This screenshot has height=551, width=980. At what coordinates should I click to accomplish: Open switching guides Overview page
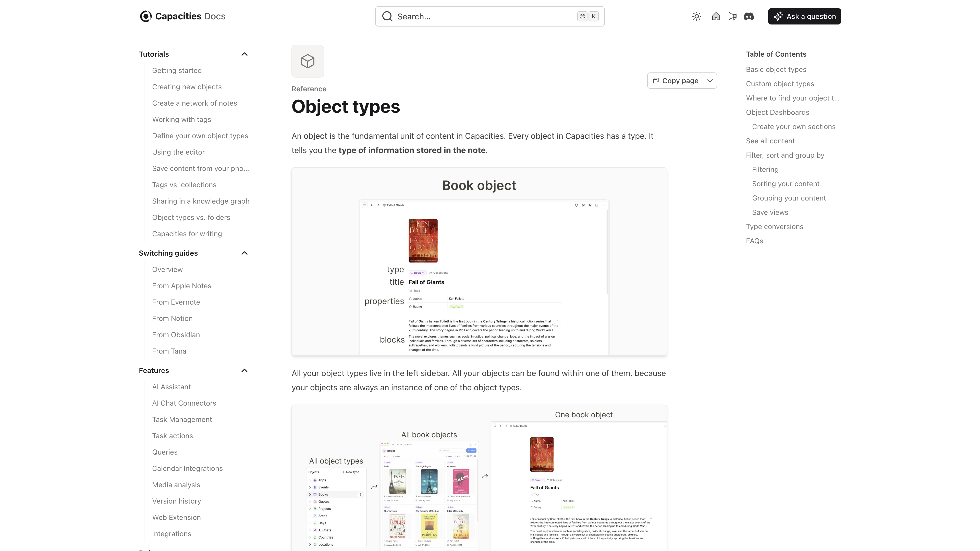[167, 270]
